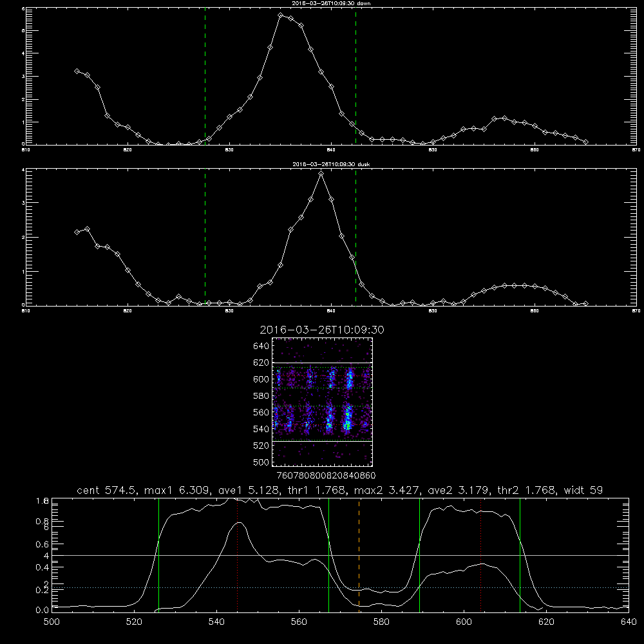Click the red dotted line near 604 in bottom plot
The width and height of the screenshot is (644, 644).
(480, 554)
